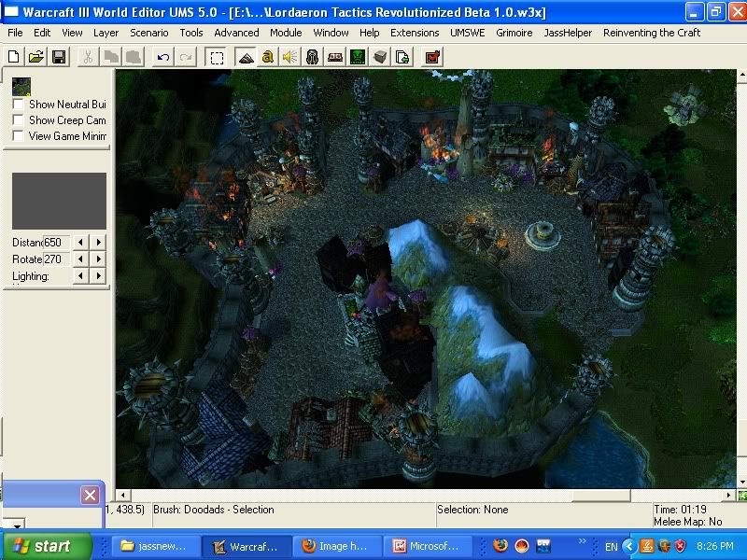The height and width of the screenshot is (560, 747).
Task: Open the Object Manager
Action: [x=380, y=57]
